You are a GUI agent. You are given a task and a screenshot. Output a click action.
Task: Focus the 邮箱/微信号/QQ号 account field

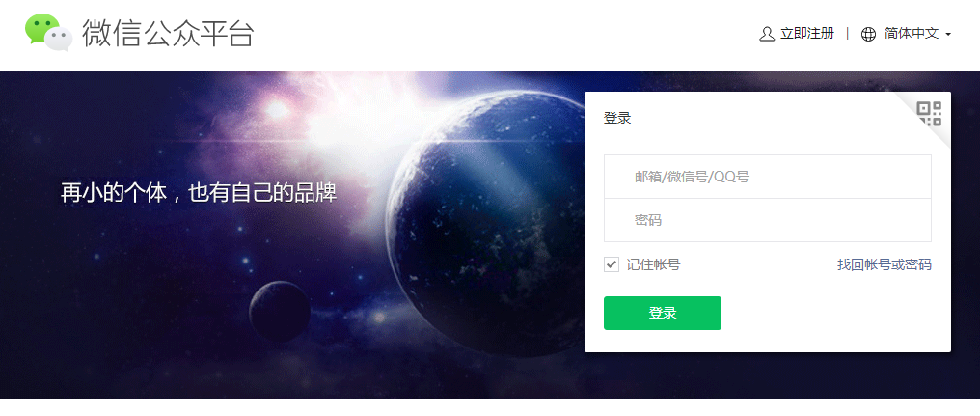[x=768, y=177]
